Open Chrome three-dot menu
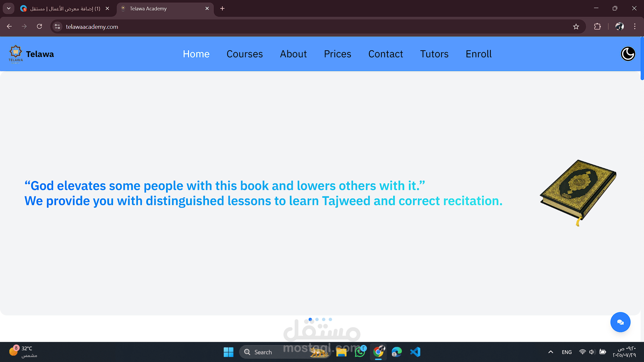This screenshot has height=362, width=644. [x=635, y=26]
